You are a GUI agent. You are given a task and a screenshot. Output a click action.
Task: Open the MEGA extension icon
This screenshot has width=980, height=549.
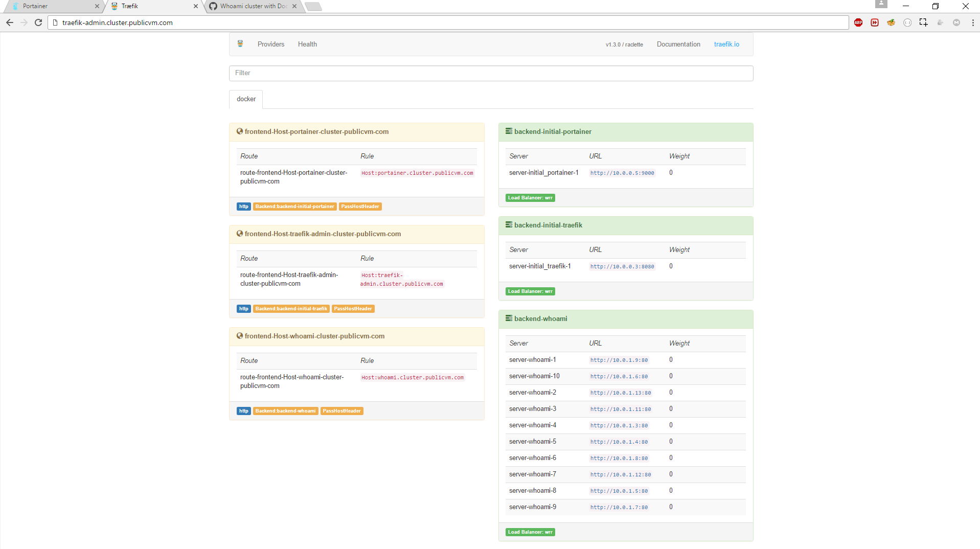tap(956, 22)
